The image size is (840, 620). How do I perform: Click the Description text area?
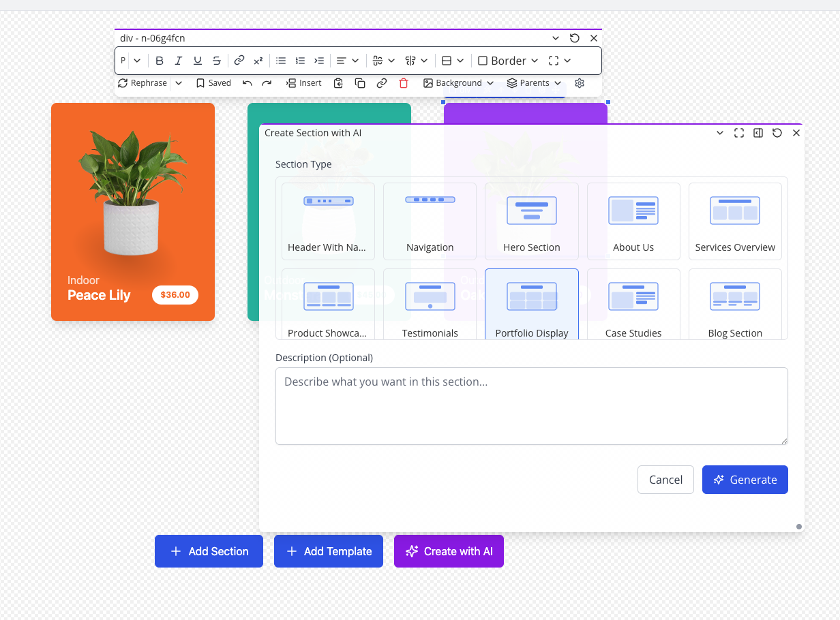[531, 406]
